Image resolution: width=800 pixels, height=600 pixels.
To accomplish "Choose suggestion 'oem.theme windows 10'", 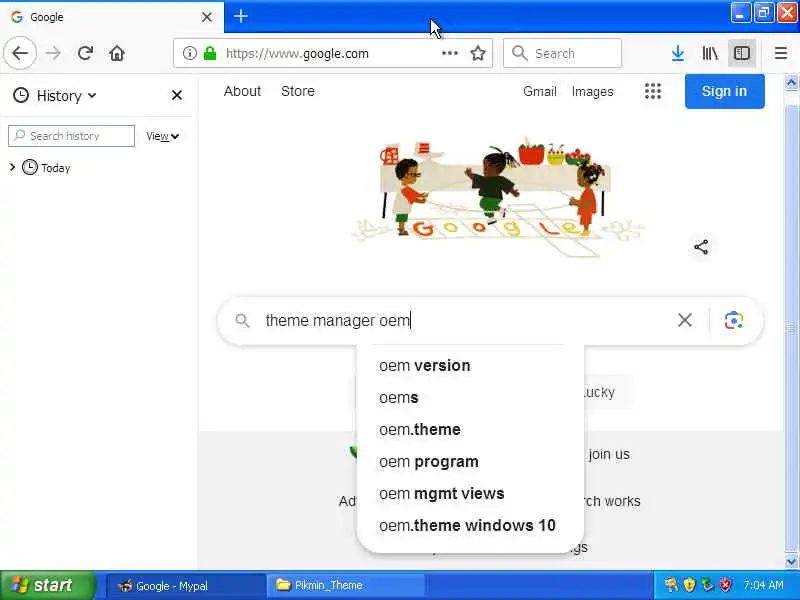I will tap(470, 526).
